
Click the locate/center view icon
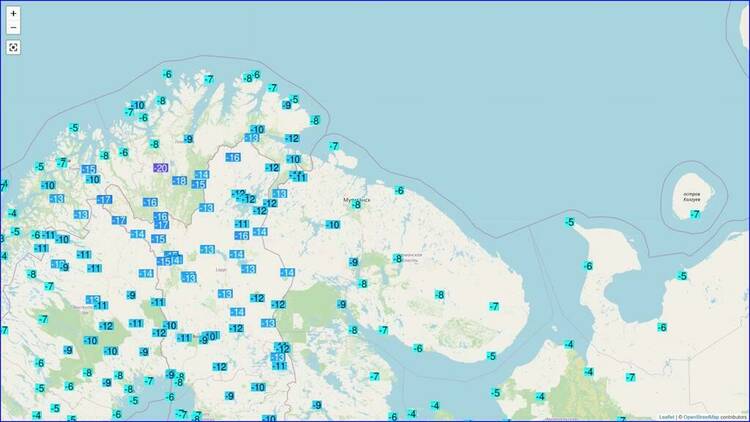tap(13, 47)
